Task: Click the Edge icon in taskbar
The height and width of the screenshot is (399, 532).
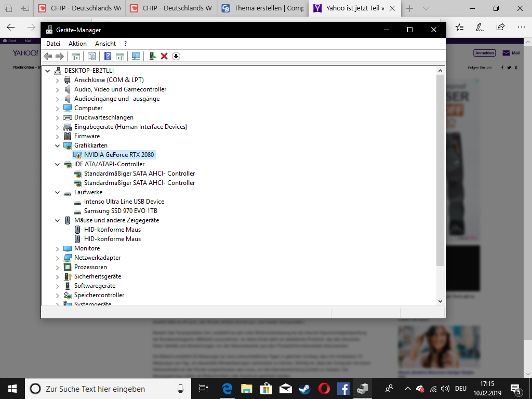Action: pyautogui.click(x=227, y=389)
